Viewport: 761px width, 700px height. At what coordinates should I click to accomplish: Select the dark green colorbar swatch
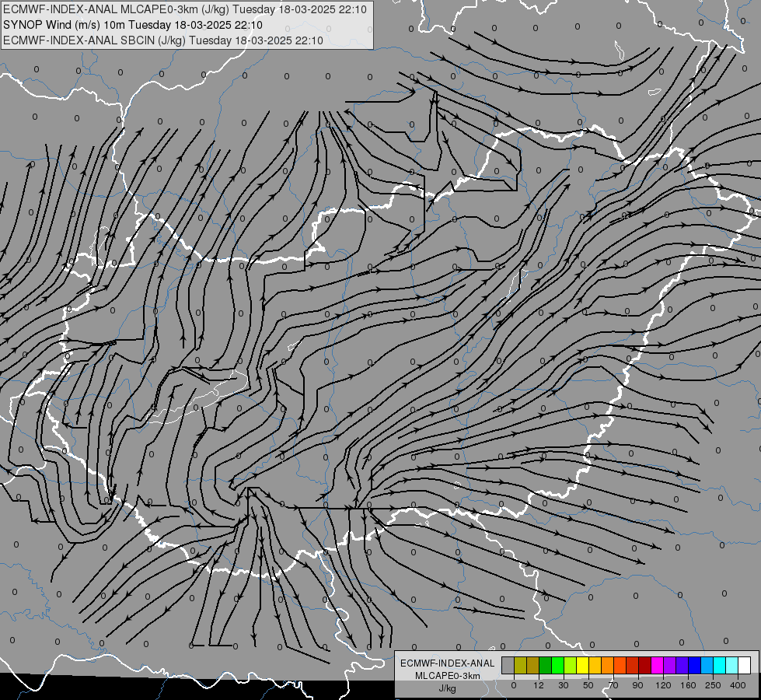tap(545, 665)
